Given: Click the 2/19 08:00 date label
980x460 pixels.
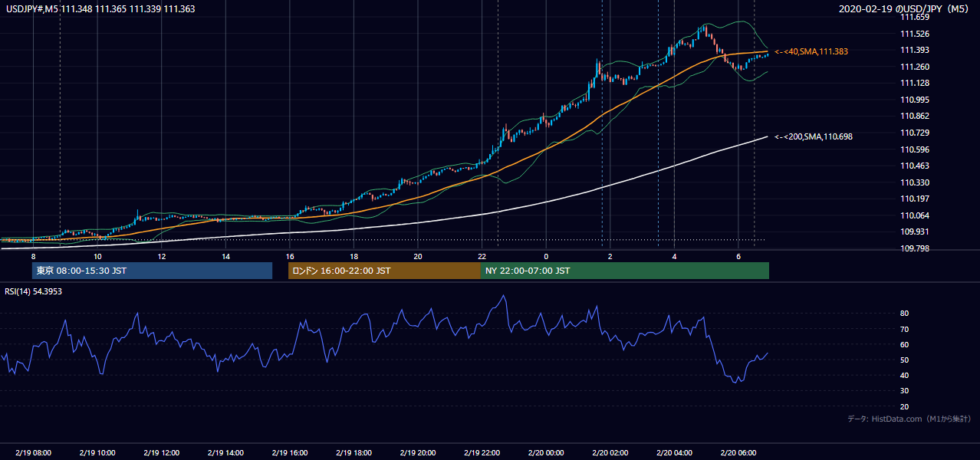Looking at the screenshot, I should (x=33, y=453).
